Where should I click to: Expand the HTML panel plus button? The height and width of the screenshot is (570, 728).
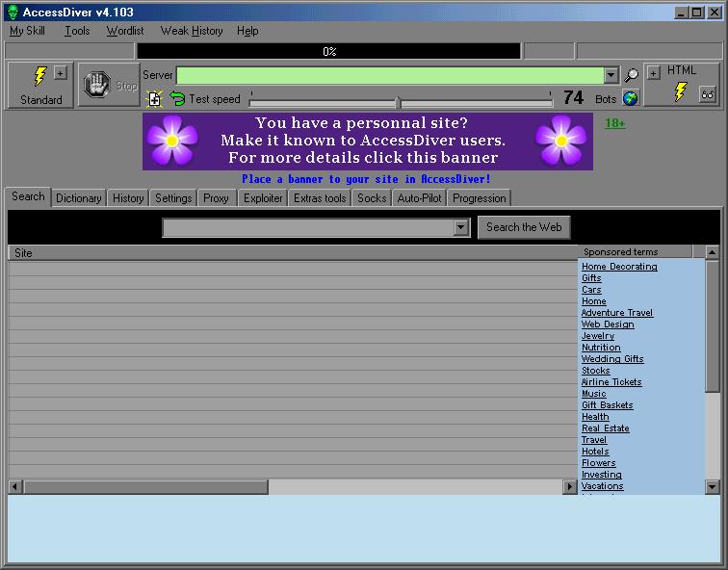coord(653,73)
